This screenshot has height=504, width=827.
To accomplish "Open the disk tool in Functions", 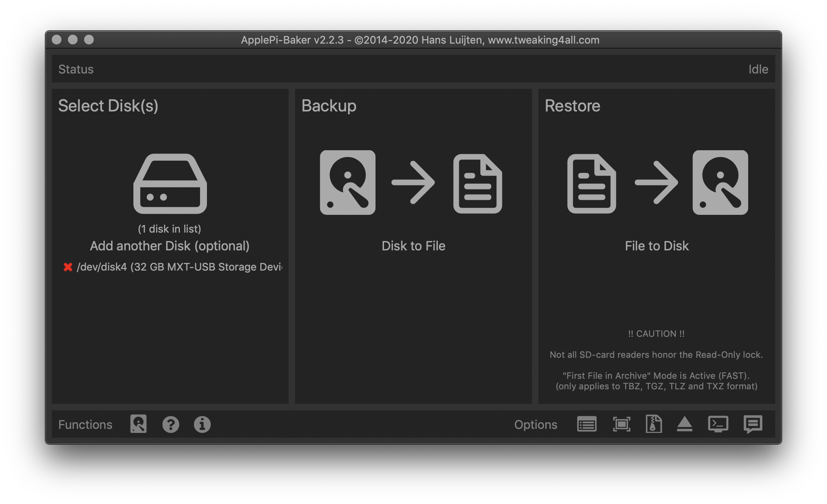I will click(x=138, y=424).
